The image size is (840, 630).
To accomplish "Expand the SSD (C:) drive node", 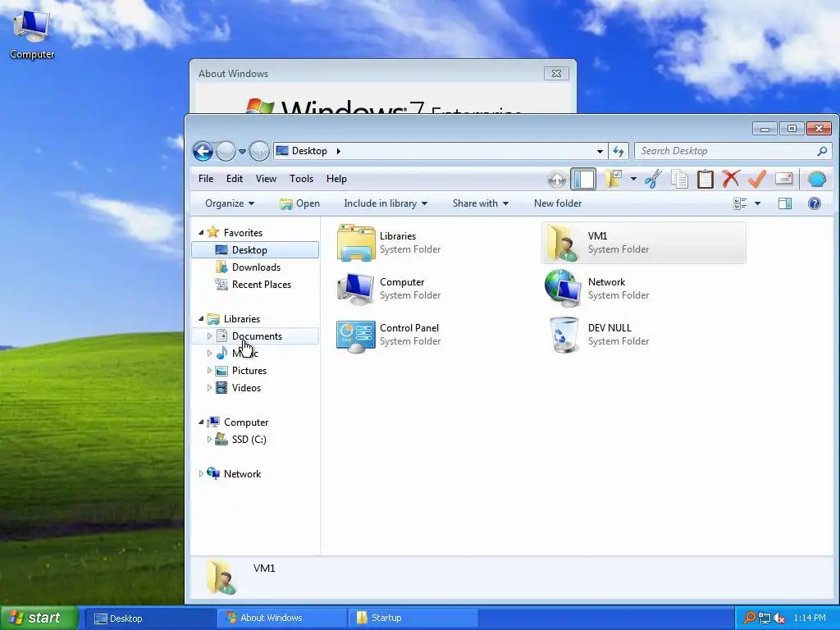I will coord(209,440).
